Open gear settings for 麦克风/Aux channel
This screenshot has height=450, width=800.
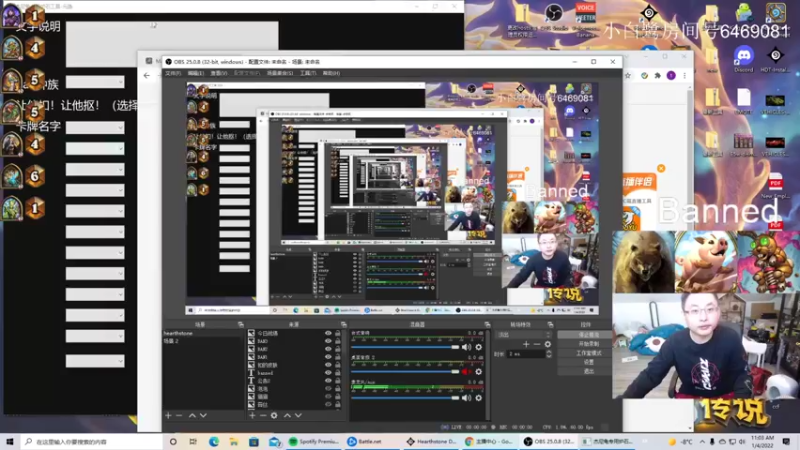click(479, 398)
